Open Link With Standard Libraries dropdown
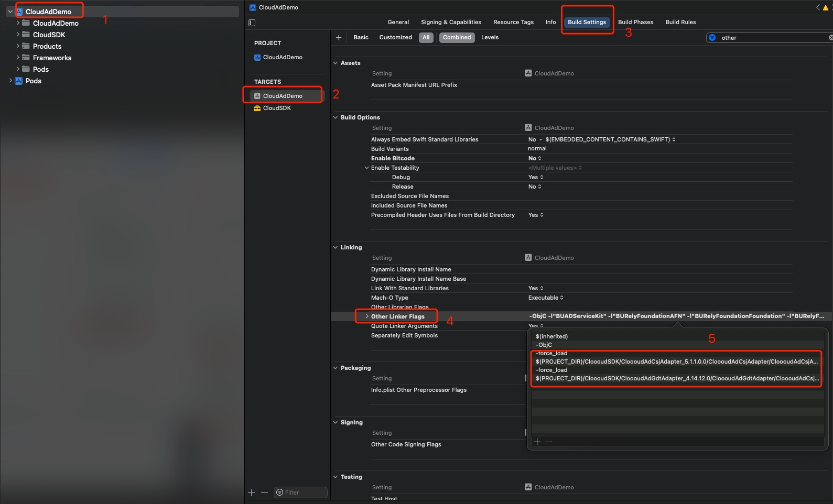The width and height of the screenshot is (833, 504). tap(536, 288)
